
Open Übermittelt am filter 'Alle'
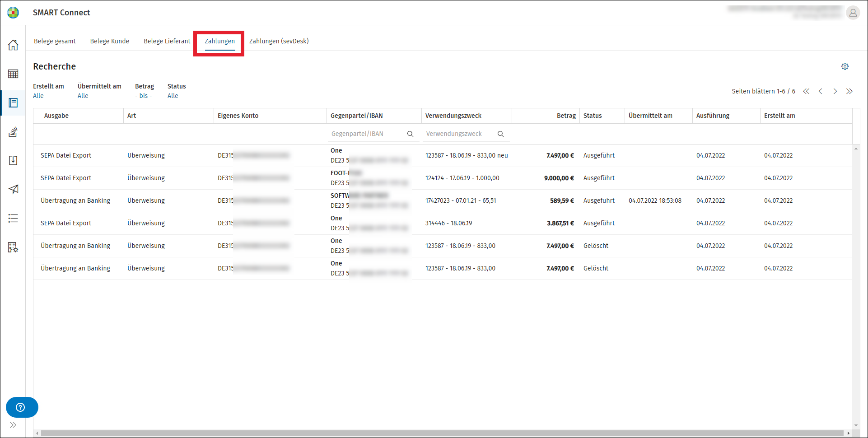point(83,96)
